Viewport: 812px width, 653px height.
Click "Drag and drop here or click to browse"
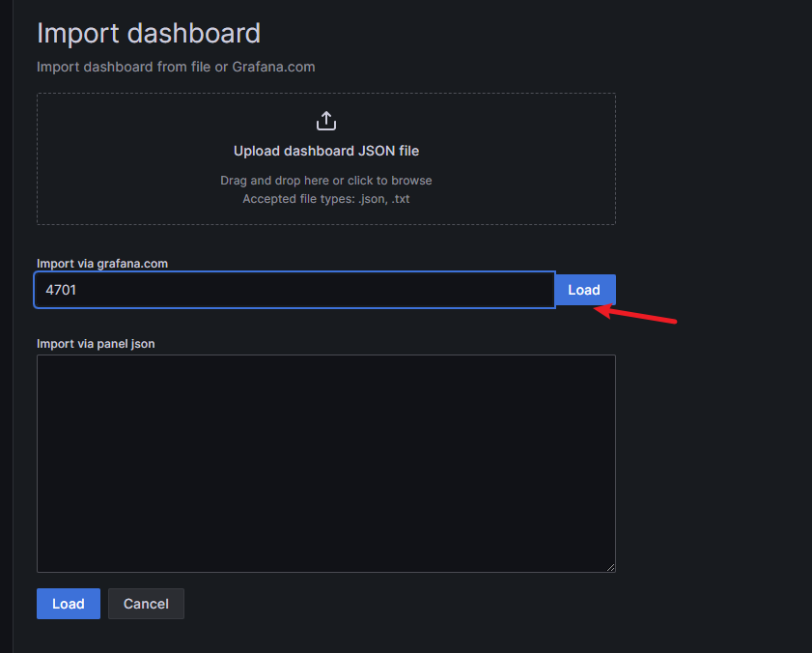pyautogui.click(x=326, y=181)
